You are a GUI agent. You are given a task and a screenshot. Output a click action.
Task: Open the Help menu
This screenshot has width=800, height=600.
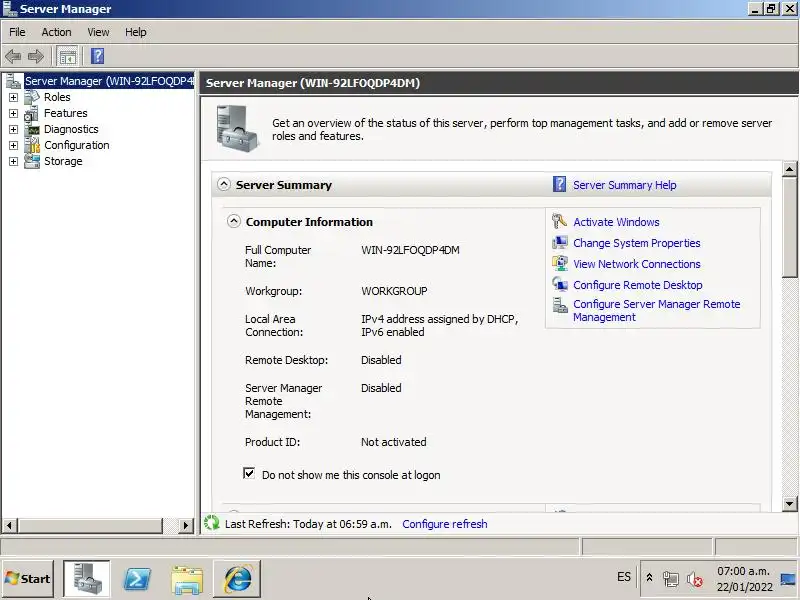[x=136, y=32]
